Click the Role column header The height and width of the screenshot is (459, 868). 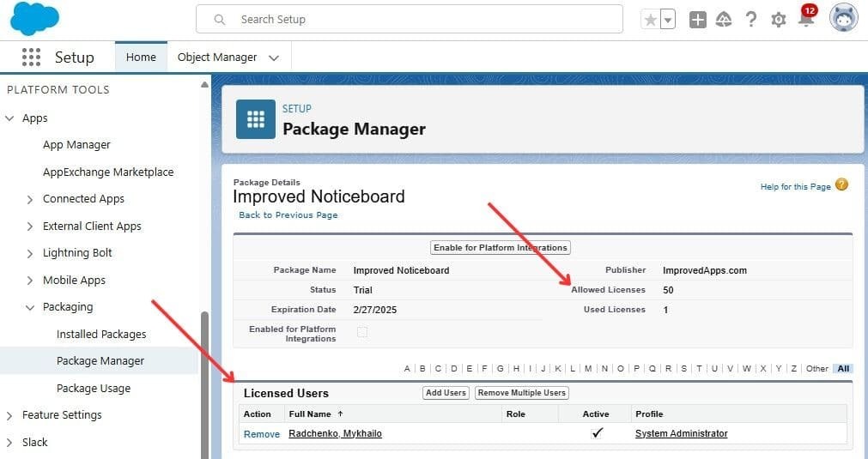(x=515, y=414)
